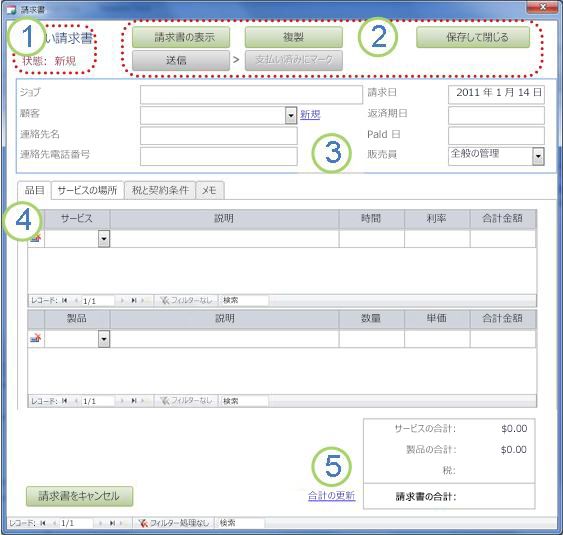Select the 品目 tab

click(x=34, y=190)
